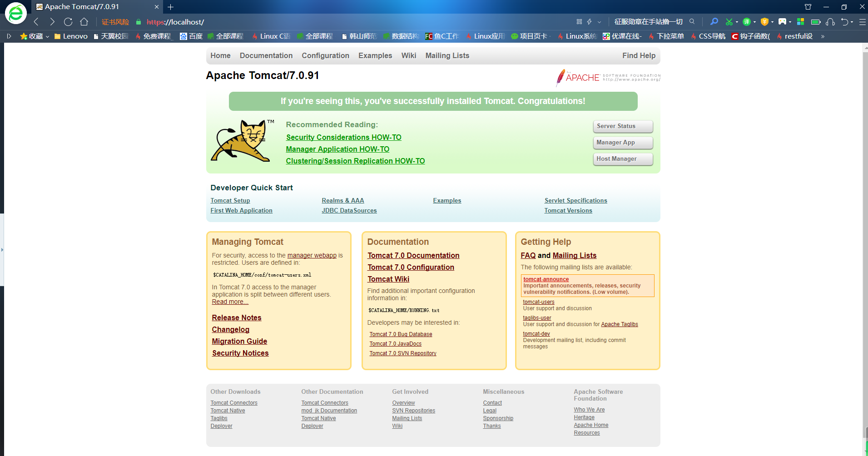Open Clustering/Session Replication HOW-TO link
The image size is (868, 456).
coord(355,161)
